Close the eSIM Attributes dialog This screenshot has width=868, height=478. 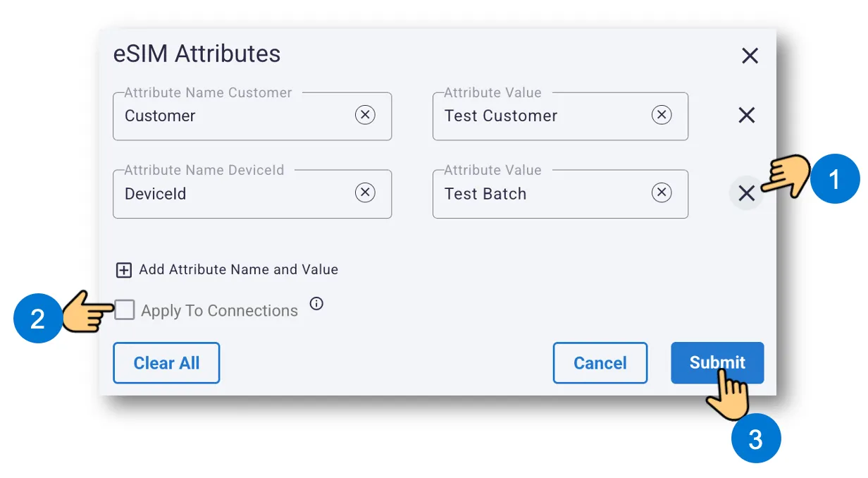coord(750,56)
